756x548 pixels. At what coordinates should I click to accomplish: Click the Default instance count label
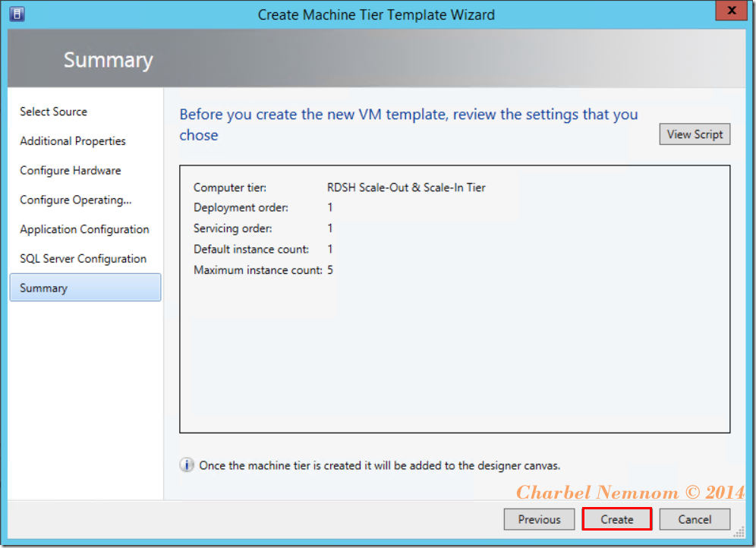pyautogui.click(x=251, y=249)
